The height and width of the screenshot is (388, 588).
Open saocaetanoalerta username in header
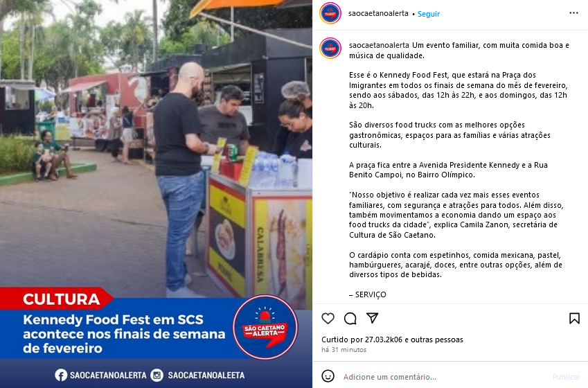pos(378,13)
